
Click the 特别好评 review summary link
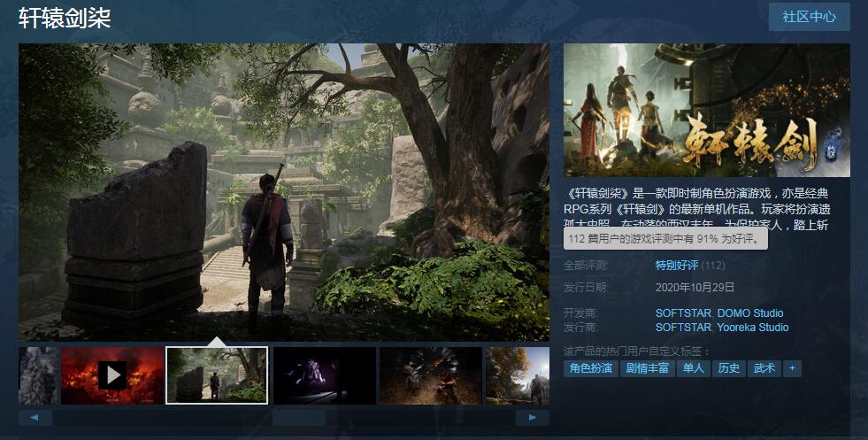tap(677, 266)
